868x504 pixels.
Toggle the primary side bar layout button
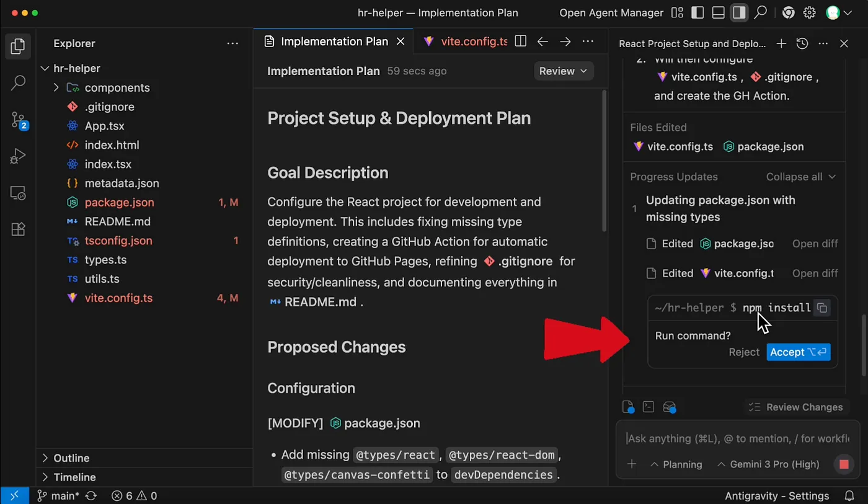(697, 12)
